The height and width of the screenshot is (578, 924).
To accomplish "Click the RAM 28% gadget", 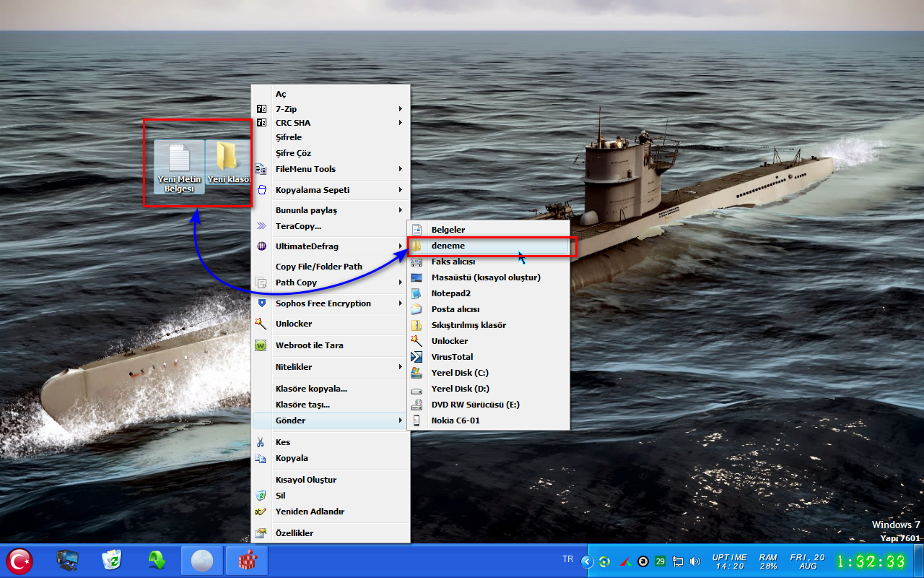I will tap(768, 561).
